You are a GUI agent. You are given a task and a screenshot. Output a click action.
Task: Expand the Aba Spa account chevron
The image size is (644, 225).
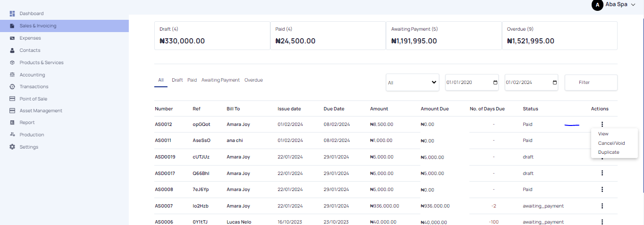[x=633, y=4]
